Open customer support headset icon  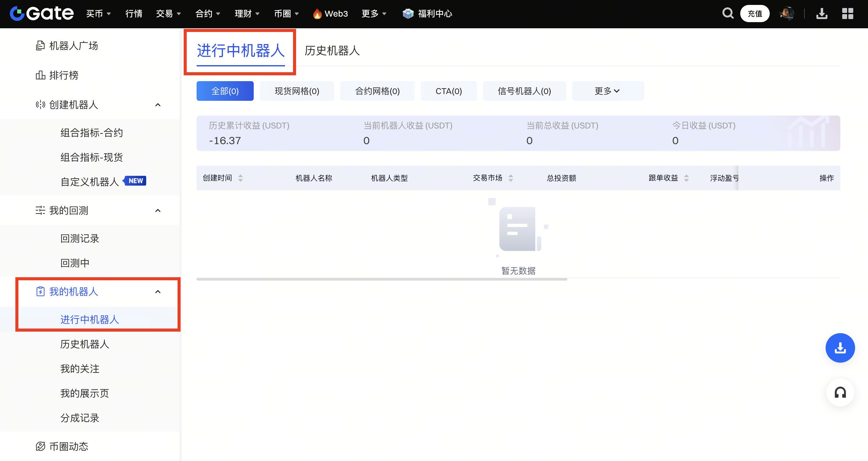pyautogui.click(x=840, y=392)
